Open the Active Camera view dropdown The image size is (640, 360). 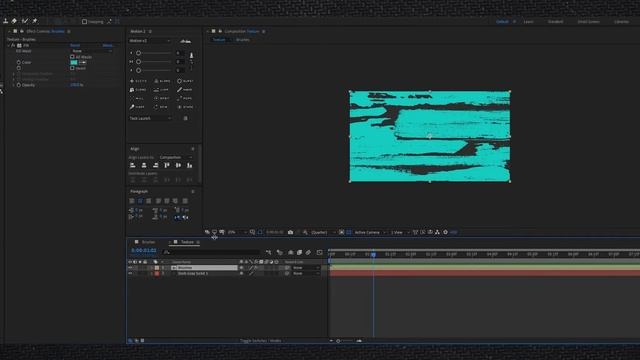pos(370,232)
